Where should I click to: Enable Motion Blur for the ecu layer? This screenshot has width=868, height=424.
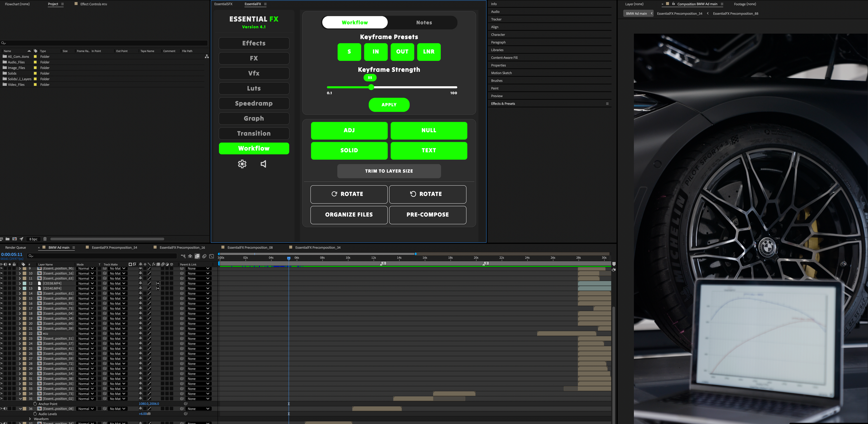tap(163, 333)
